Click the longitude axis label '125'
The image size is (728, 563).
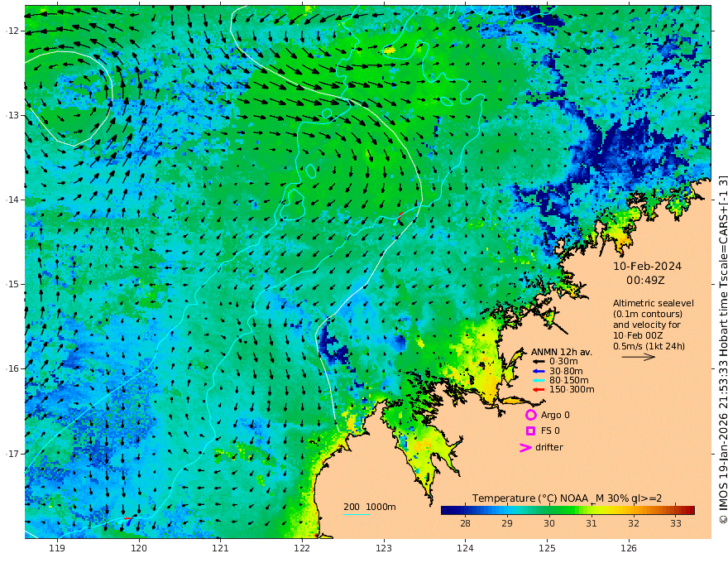tap(548, 548)
